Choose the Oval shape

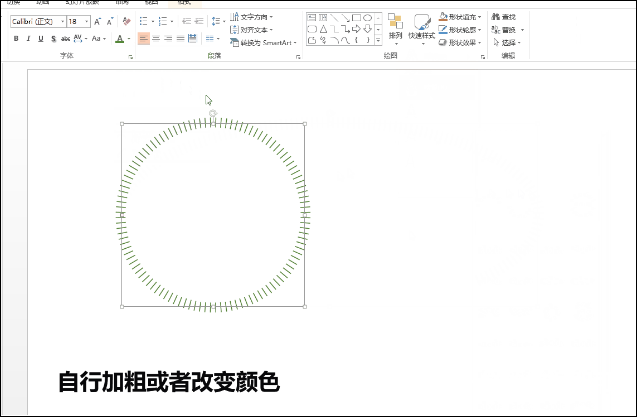(x=367, y=17)
